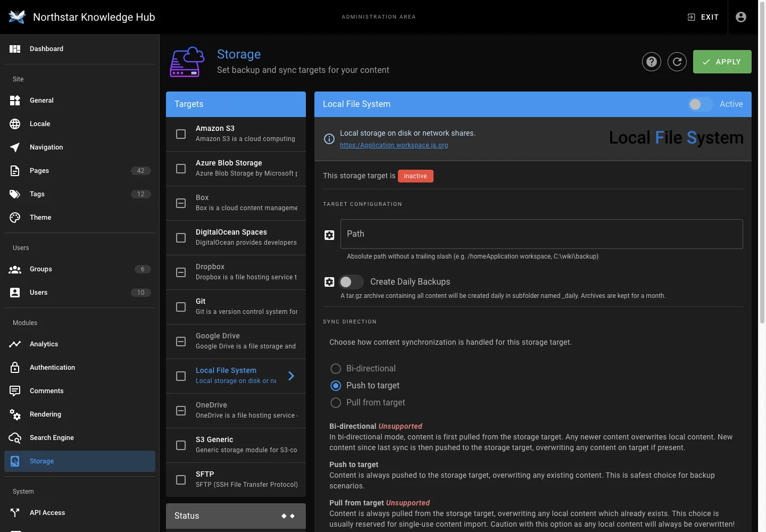
Task: Click the Users badge icon
Action: (15, 293)
